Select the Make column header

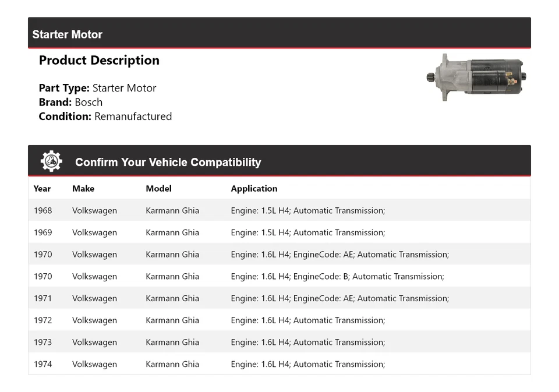[83, 189]
